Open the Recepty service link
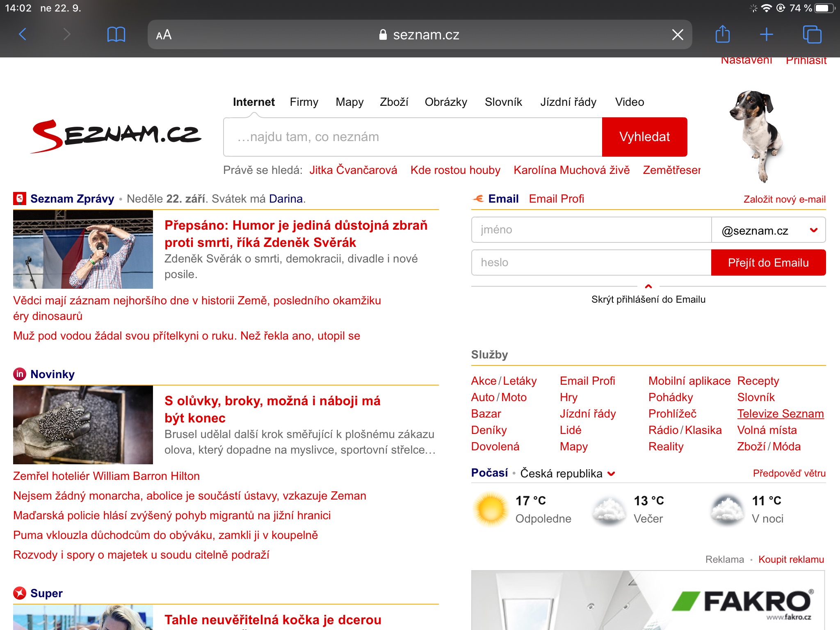 click(758, 381)
